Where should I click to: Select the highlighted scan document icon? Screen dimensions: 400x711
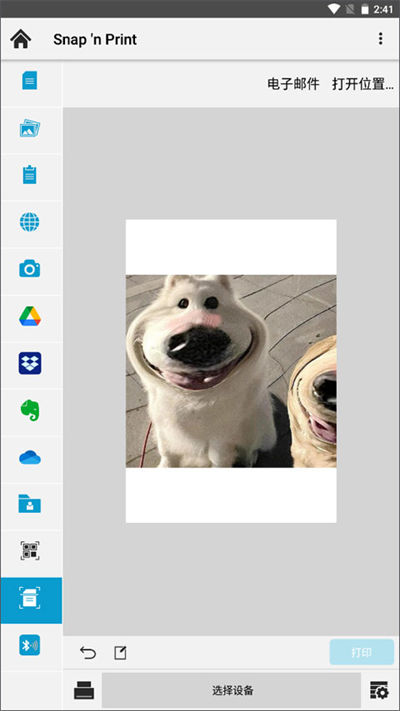click(x=30, y=599)
